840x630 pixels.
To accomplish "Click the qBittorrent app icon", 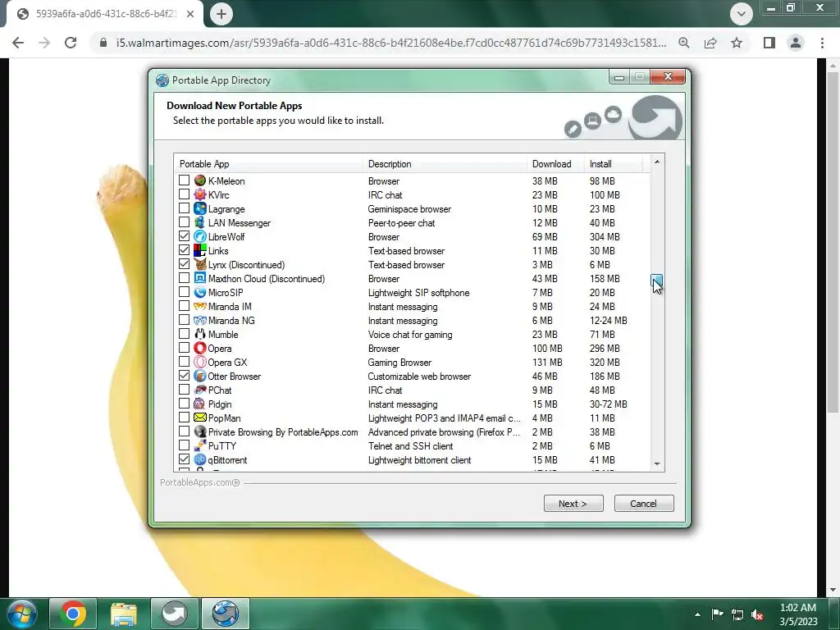I will coord(200,459).
